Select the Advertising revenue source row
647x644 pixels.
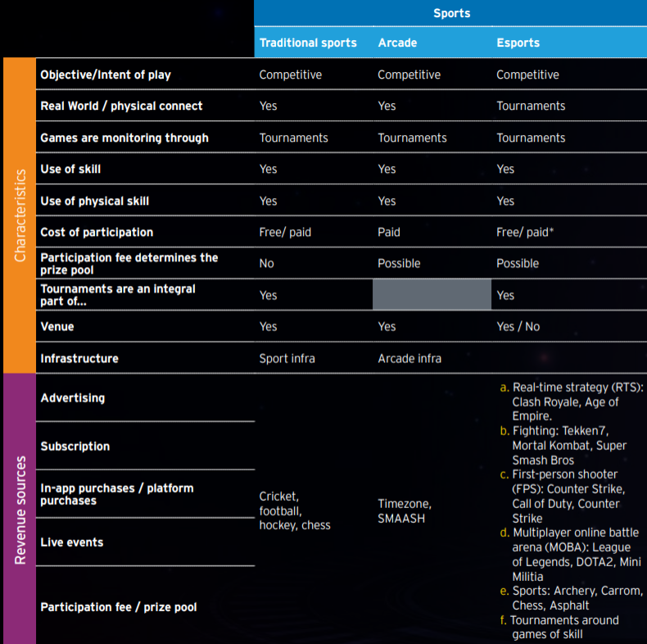(73, 397)
